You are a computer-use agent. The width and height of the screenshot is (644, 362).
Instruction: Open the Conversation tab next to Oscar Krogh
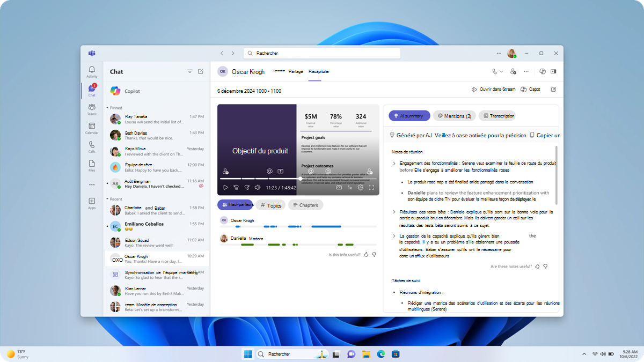[x=279, y=71]
